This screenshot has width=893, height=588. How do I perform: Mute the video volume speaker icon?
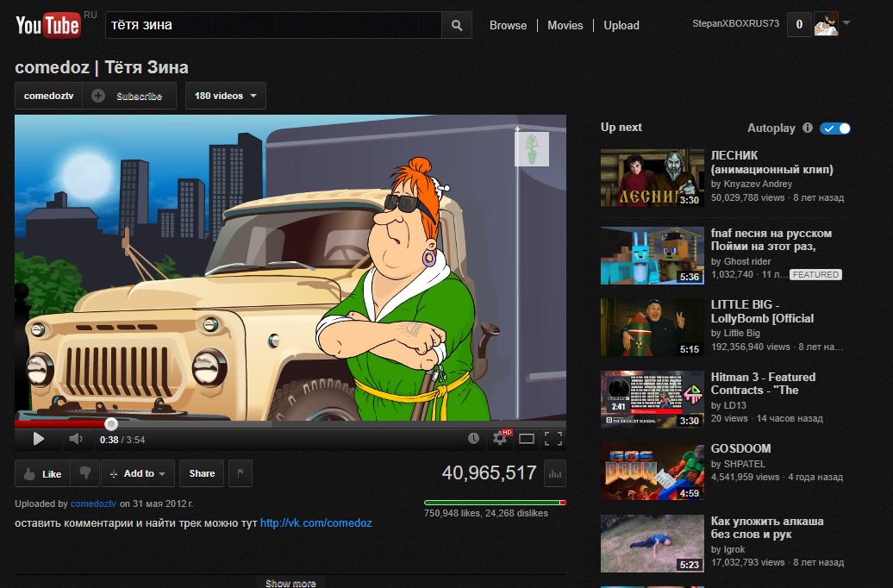pos(76,439)
